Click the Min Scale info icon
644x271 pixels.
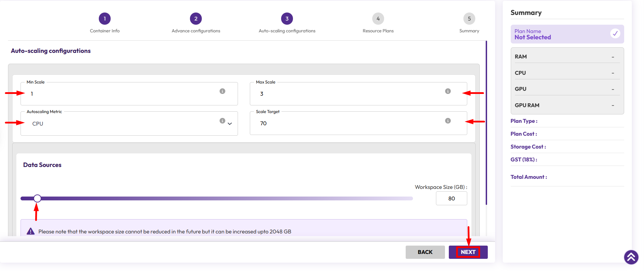click(222, 91)
